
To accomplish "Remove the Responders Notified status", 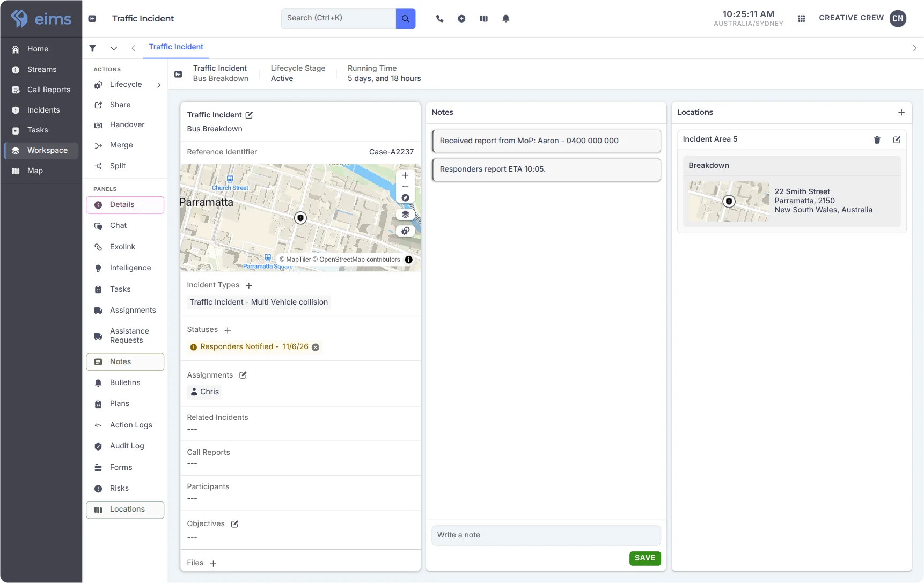I will click(x=316, y=347).
